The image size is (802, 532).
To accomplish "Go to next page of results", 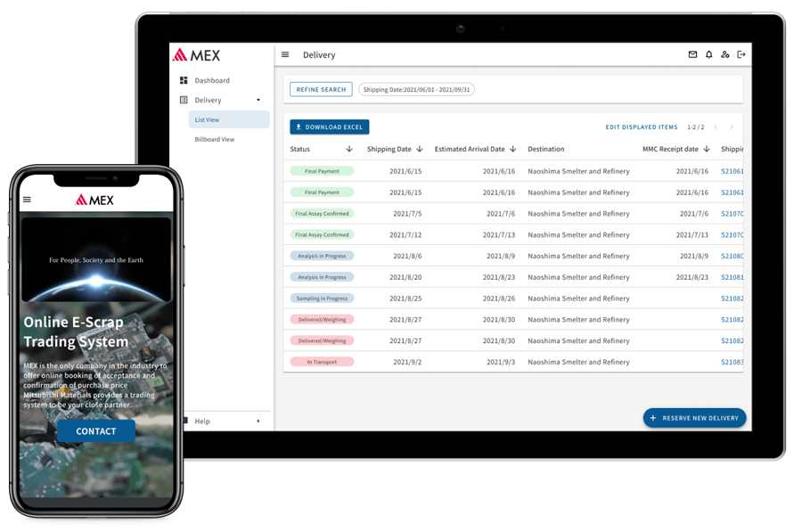I will tap(732, 127).
